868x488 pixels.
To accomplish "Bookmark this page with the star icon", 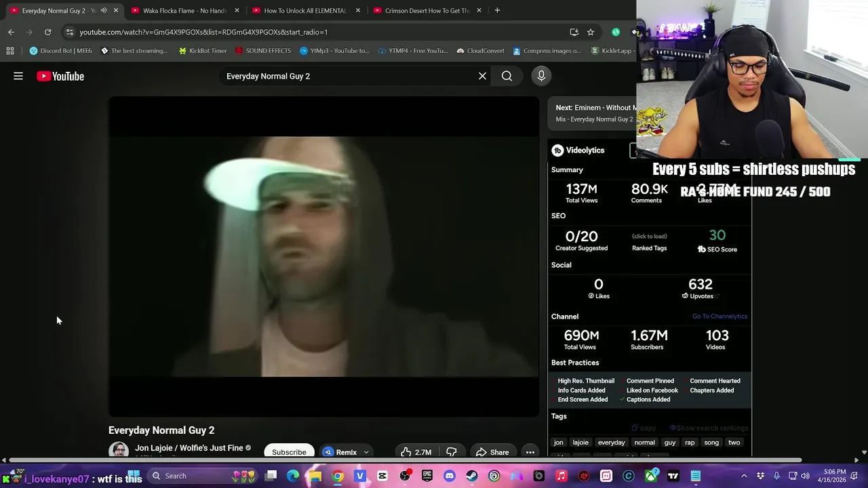I will (x=591, y=32).
